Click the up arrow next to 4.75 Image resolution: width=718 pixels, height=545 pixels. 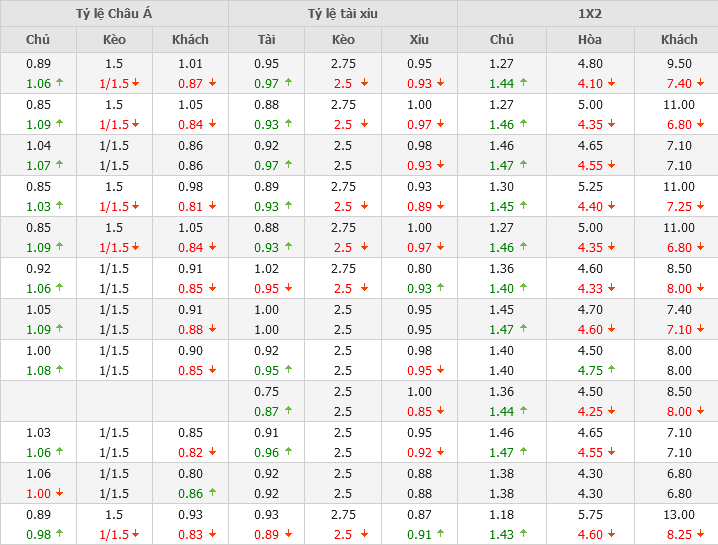click(612, 371)
